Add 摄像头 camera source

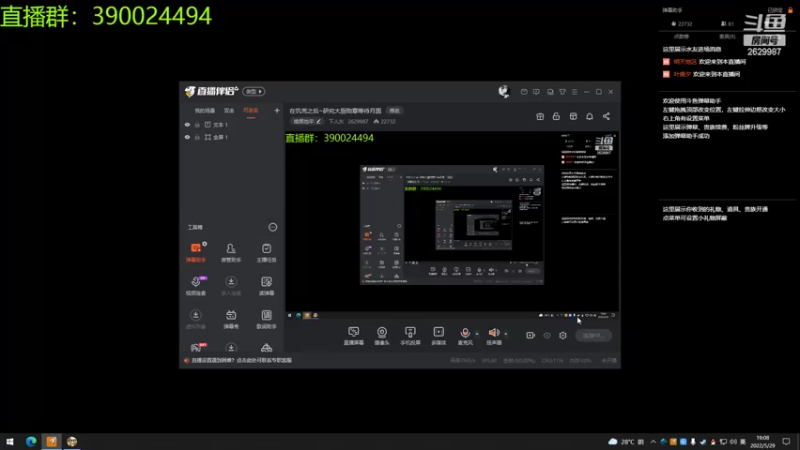[x=382, y=336]
